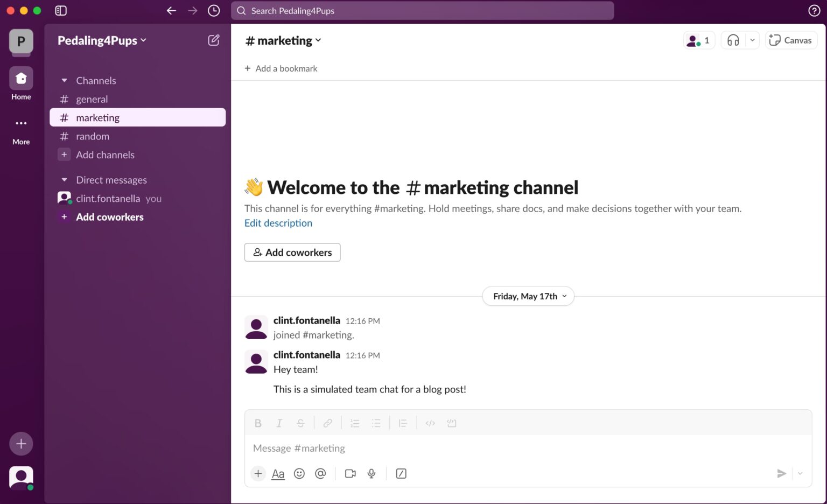The height and width of the screenshot is (504, 827).
Task: Open the history clock icon
Action: pos(214,11)
